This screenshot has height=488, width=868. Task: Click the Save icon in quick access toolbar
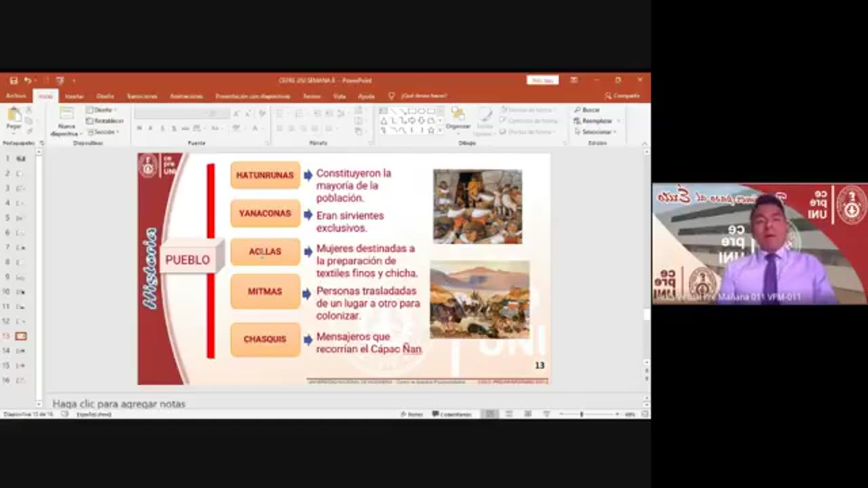point(14,80)
